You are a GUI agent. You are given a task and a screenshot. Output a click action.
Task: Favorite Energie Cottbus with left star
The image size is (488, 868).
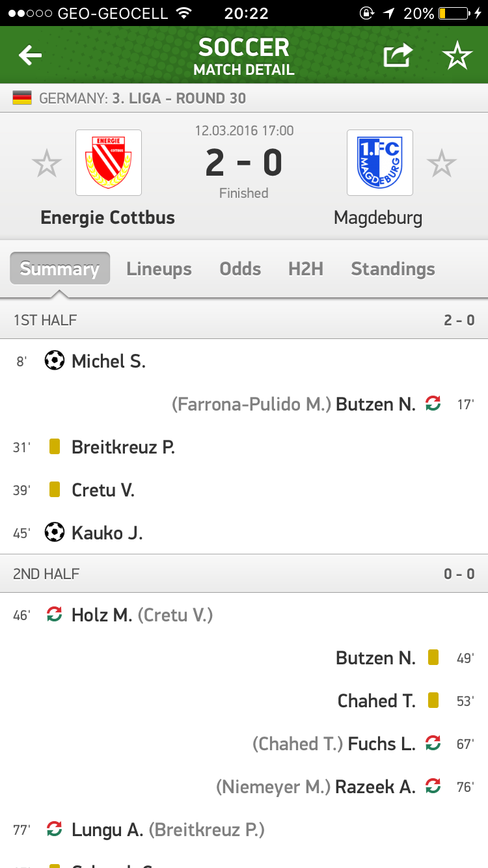coord(47,163)
